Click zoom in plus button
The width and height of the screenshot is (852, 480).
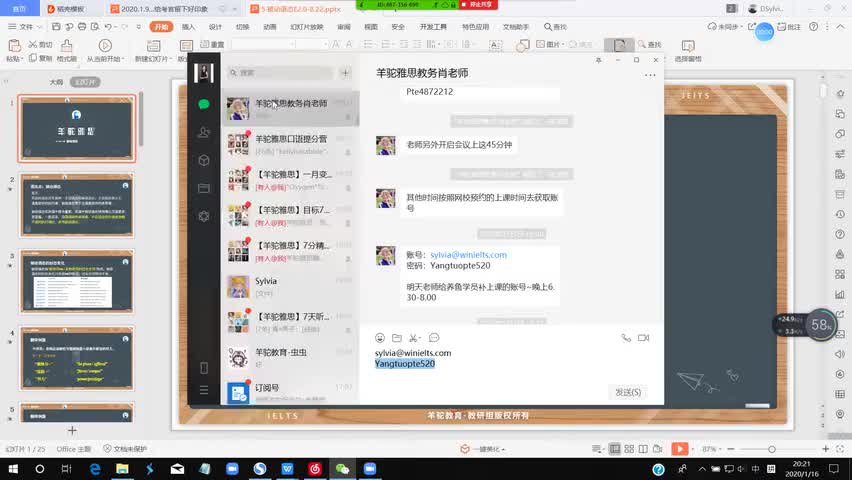pos(825,449)
